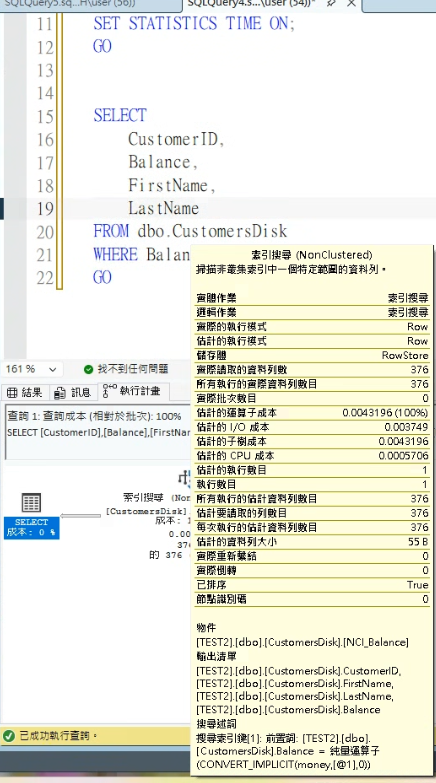Click the grid icon on 結果 tab
Image resolution: width=436 pixels, height=783 pixels.
pyautogui.click(x=12, y=392)
